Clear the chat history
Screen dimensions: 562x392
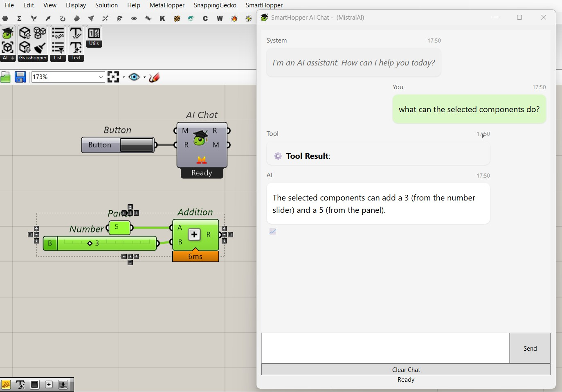pos(406,369)
